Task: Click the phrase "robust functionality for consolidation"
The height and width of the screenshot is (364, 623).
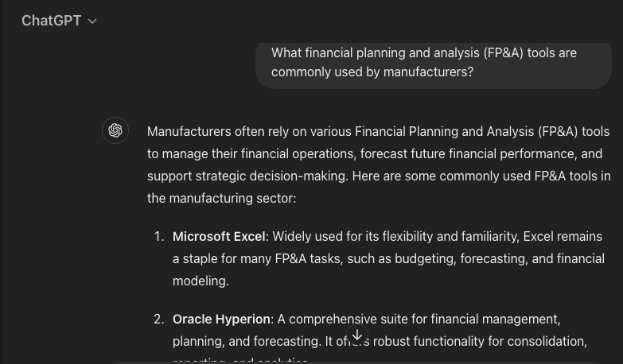Action: [x=479, y=341]
